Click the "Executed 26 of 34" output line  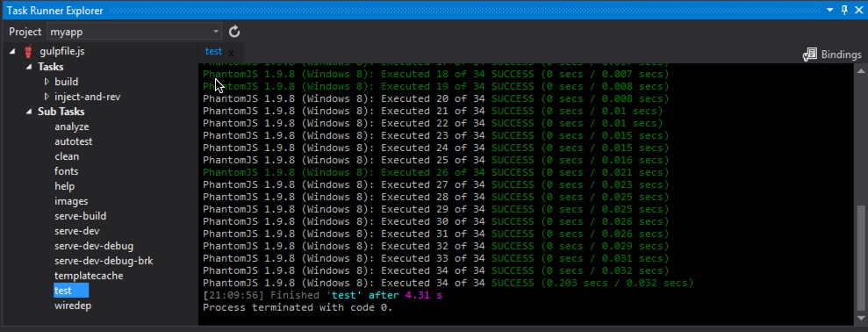[435, 172]
